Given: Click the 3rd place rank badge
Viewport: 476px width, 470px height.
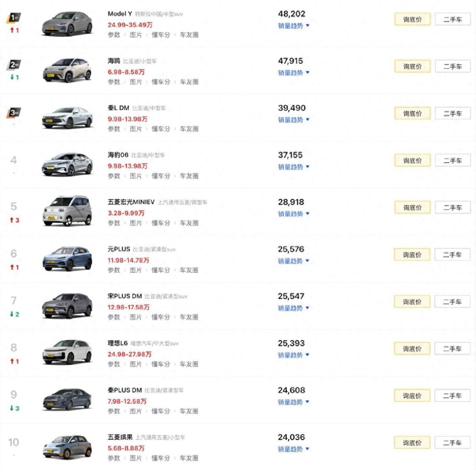Looking at the screenshot, I should coord(15,112).
